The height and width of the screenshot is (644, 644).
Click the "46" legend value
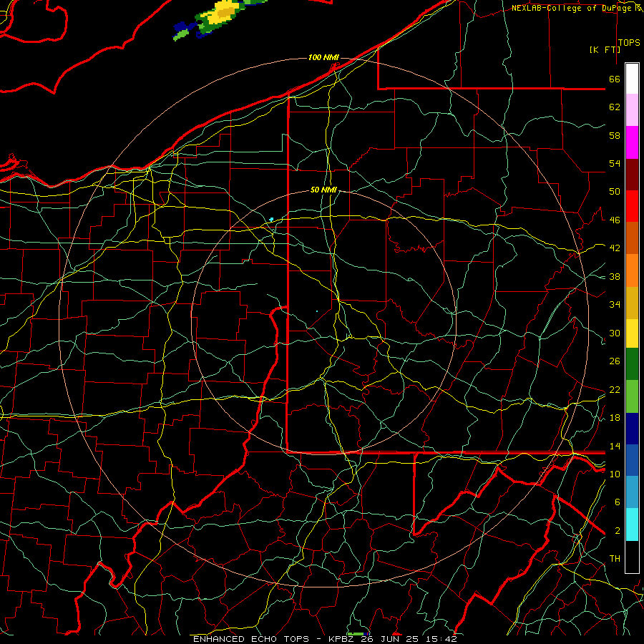[x=615, y=220]
